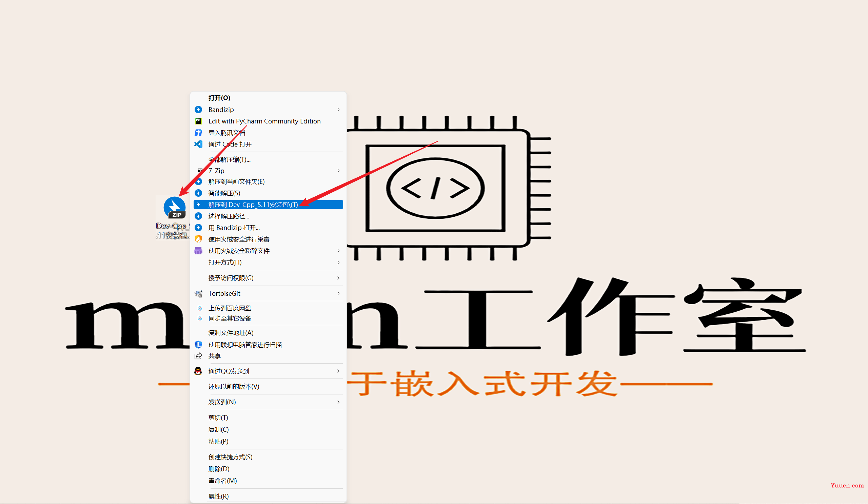Select 解压到当前文件夹(E)
The width and height of the screenshot is (868, 504).
pos(268,181)
